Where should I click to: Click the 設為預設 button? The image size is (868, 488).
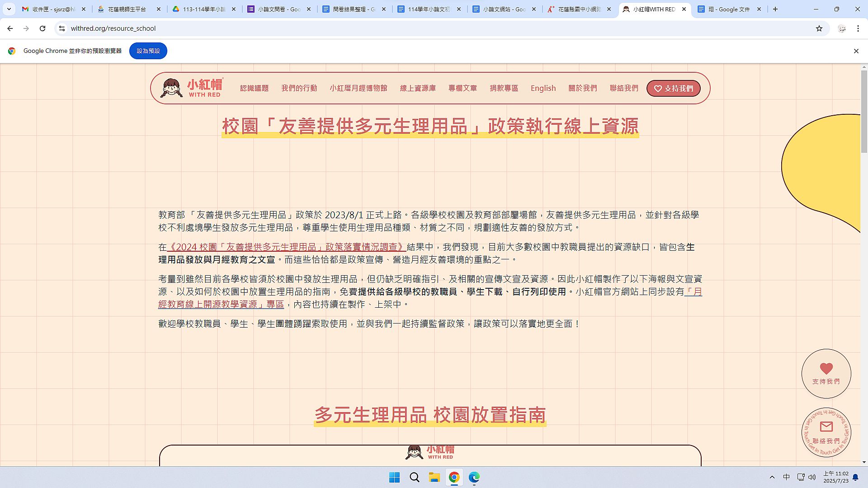pos(148,51)
